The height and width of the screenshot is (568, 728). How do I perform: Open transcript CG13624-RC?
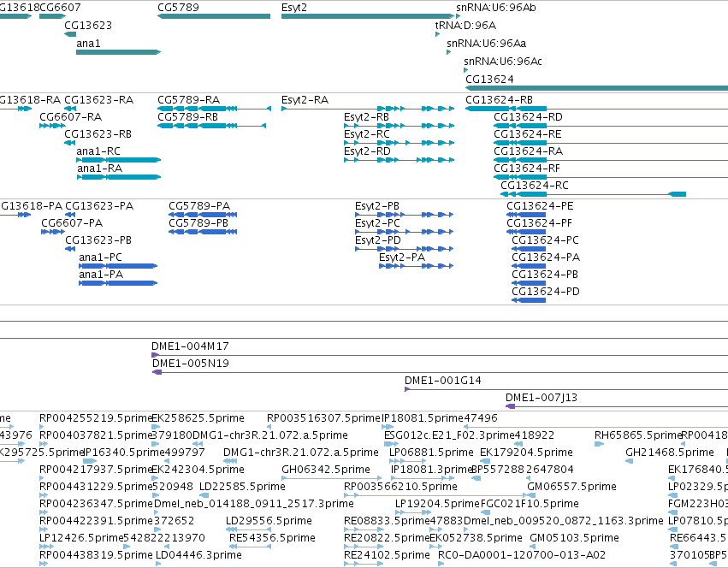(x=593, y=194)
